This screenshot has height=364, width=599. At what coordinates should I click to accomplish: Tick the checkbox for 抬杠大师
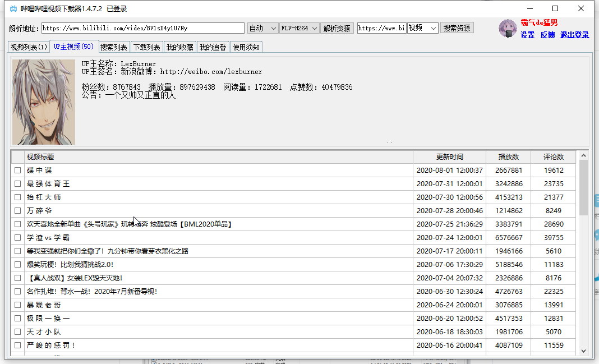[x=17, y=197]
